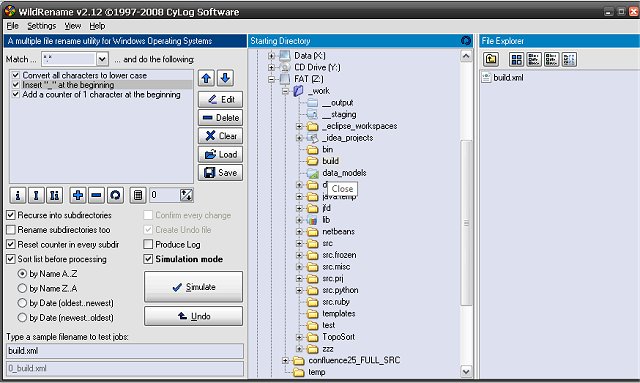This screenshot has width=640, height=383.
Task: Click the circular reset arrow icon
Action: pos(115,196)
